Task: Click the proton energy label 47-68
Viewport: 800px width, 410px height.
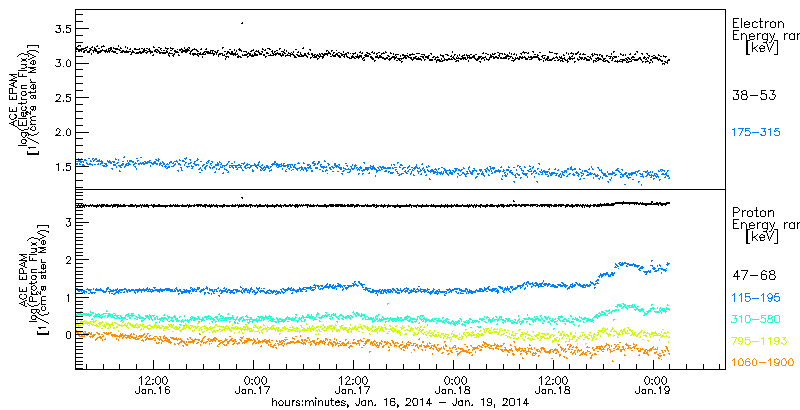Action: 754,276
